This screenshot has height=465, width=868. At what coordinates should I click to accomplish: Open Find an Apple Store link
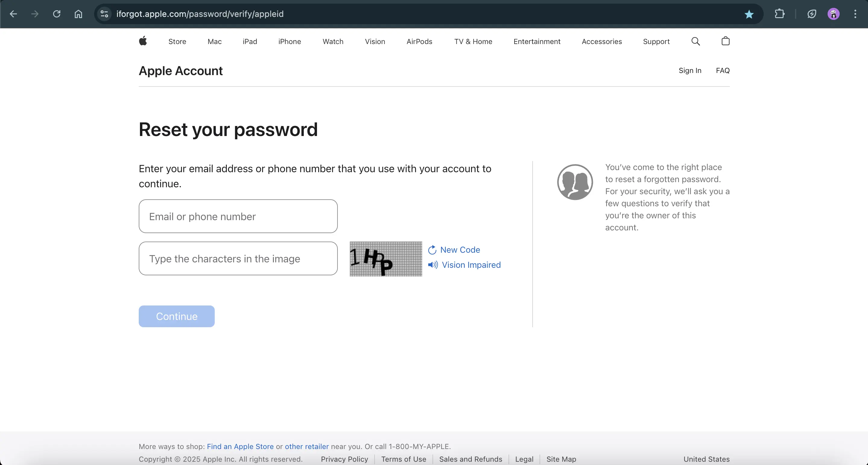tap(240, 446)
